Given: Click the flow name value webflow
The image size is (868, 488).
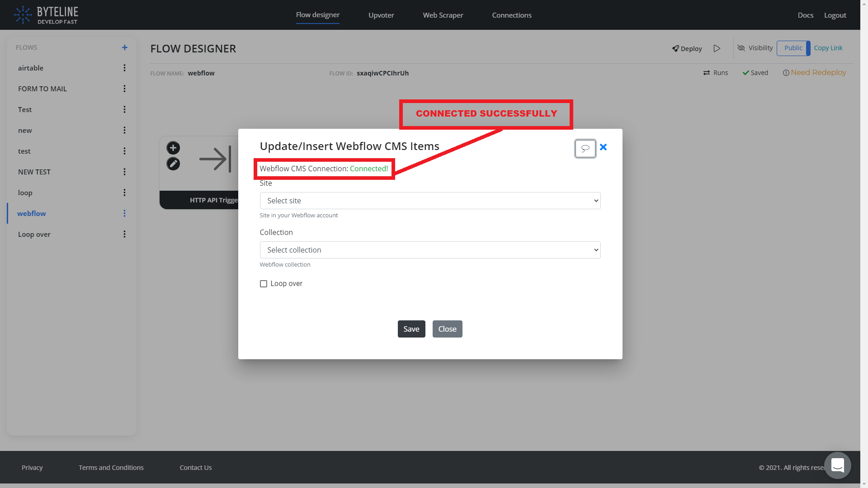Looking at the screenshot, I should (x=201, y=73).
